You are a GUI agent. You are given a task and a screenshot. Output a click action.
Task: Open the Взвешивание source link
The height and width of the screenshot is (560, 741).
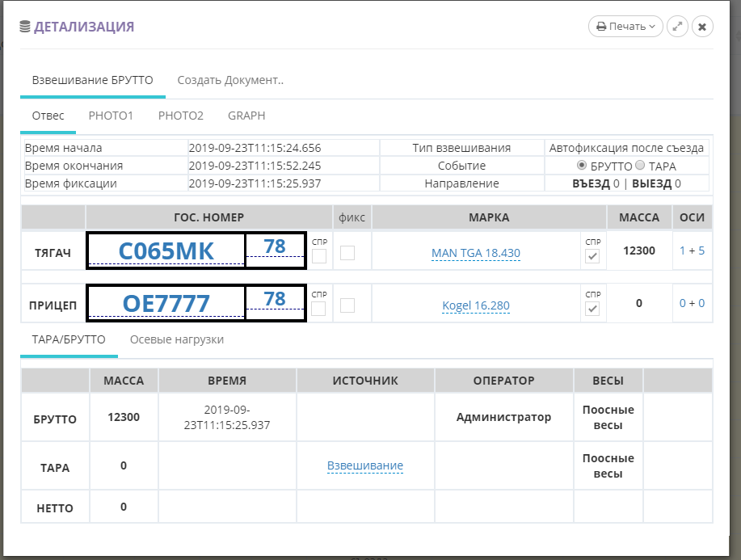click(365, 465)
